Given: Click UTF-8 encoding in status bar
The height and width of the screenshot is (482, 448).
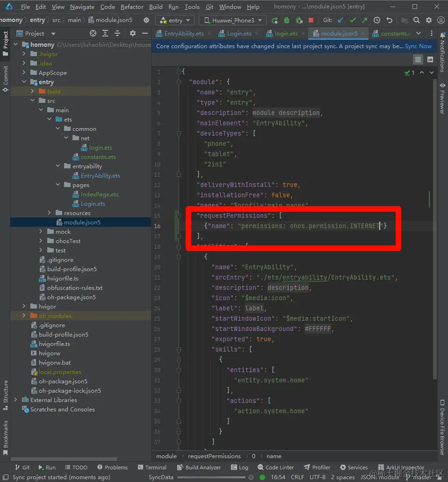Looking at the screenshot, I should coord(318,477).
